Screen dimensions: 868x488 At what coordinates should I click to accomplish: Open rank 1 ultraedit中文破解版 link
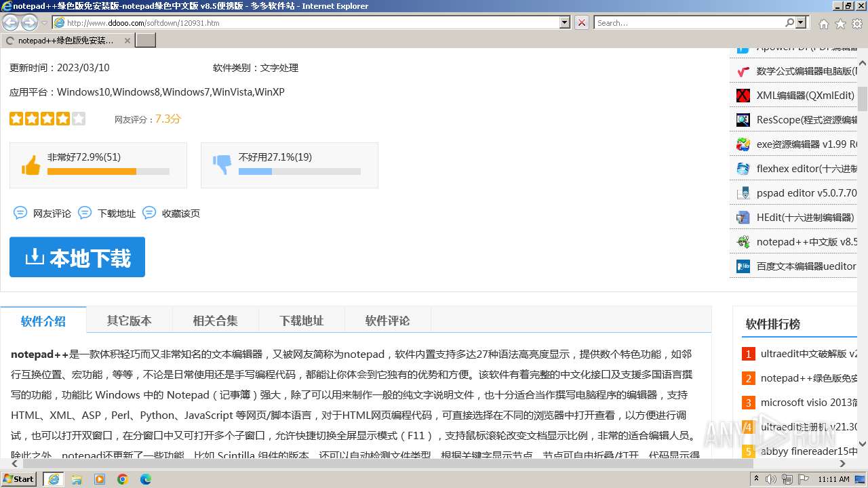click(x=809, y=354)
